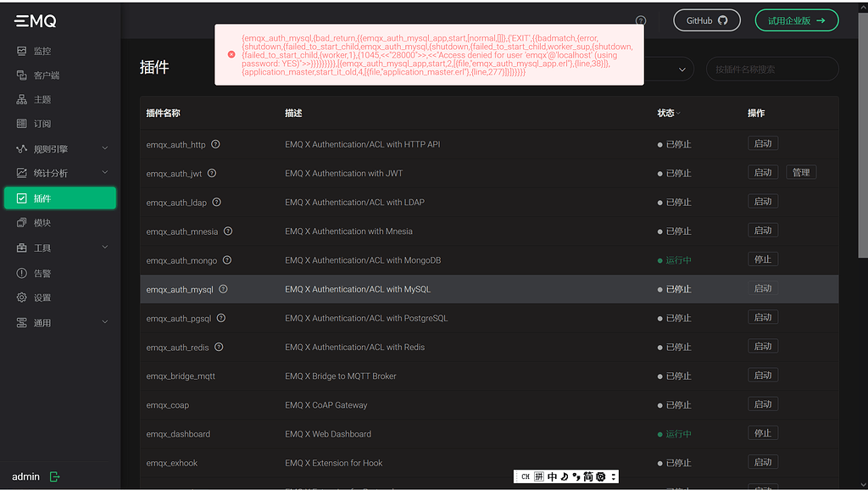Click the help icon next to emqx_auth_redis
Image resolution: width=868 pixels, height=490 pixels.
(x=218, y=347)
